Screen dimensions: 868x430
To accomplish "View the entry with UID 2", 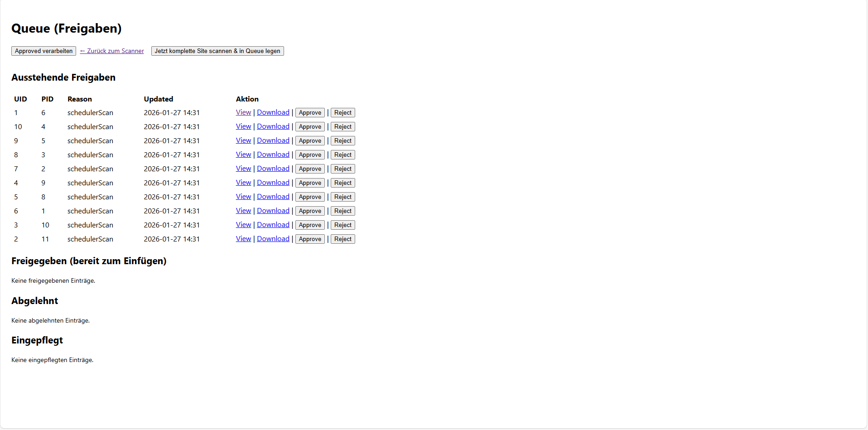I will point(243,239).
